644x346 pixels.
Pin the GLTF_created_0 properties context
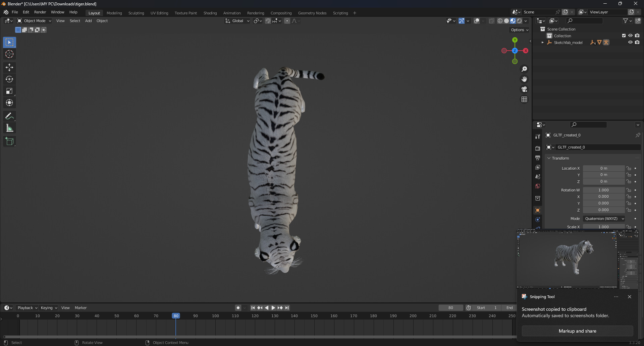(638, 135)
